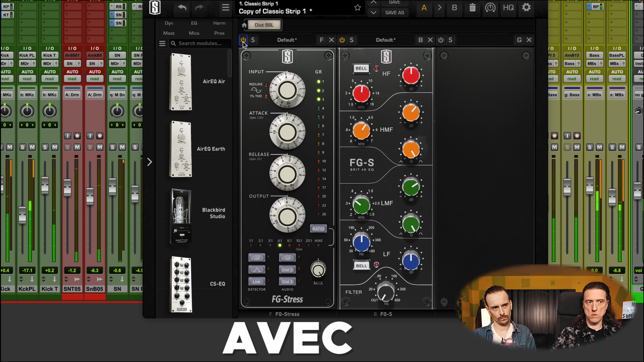
Task: Click the undo arrow icon
Action: [182, 8]
